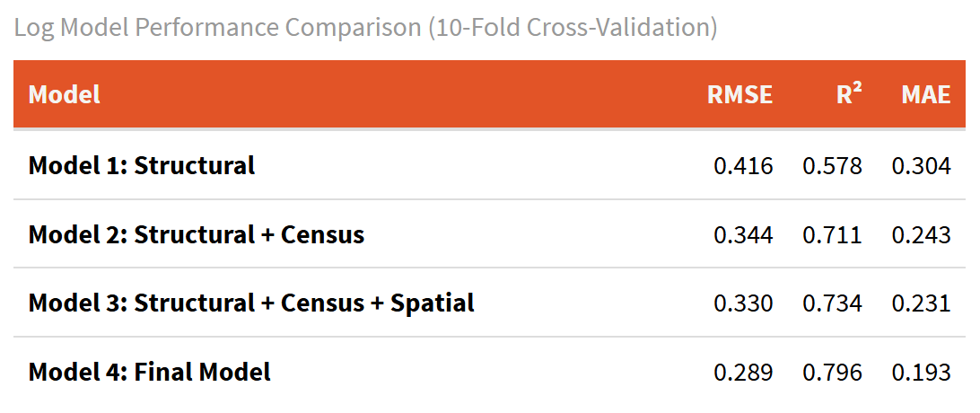The height and width of the screenshot is (413, 980).
Task: Click the MAE column header
Action: click(x=925, y=94)
